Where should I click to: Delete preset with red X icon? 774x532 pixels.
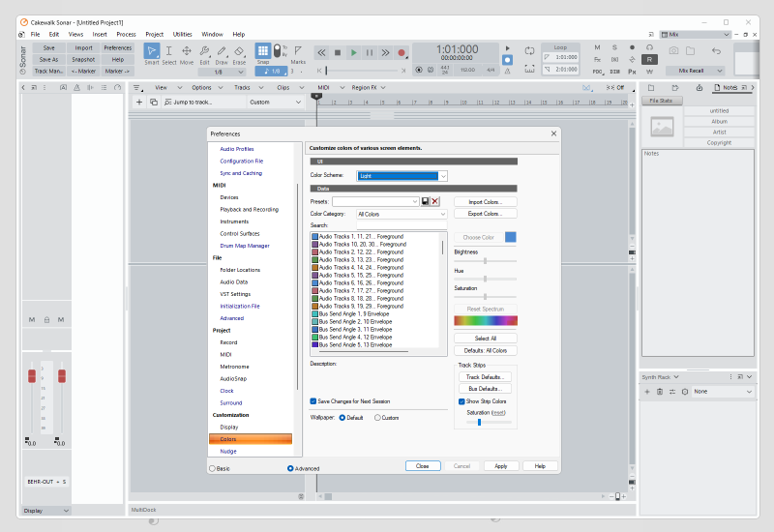435,201
